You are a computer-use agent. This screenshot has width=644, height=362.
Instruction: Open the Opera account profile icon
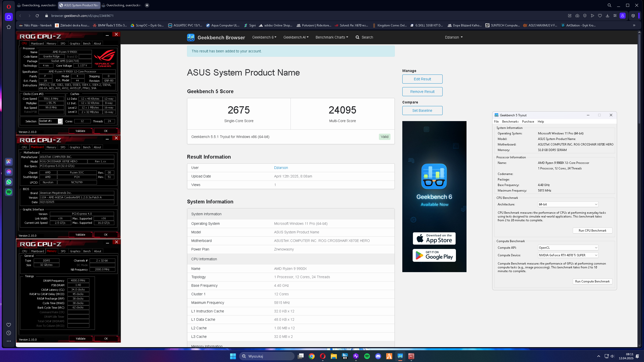[623, 16]
